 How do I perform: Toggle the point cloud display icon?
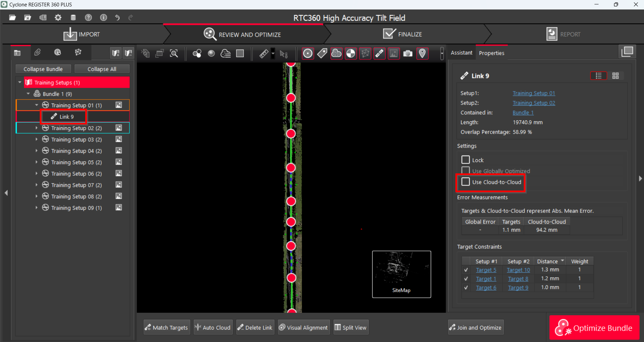pos(336,54)
